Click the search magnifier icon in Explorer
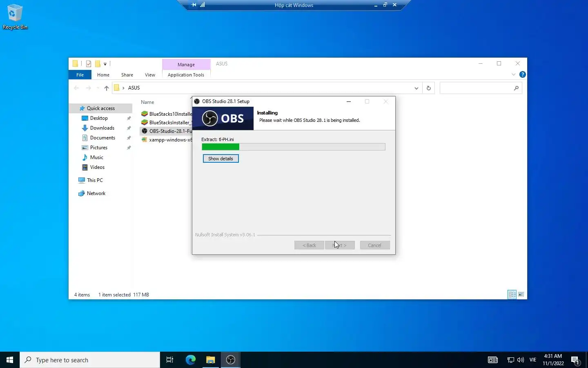The image size is (588, 368). [x=516, y=88]
